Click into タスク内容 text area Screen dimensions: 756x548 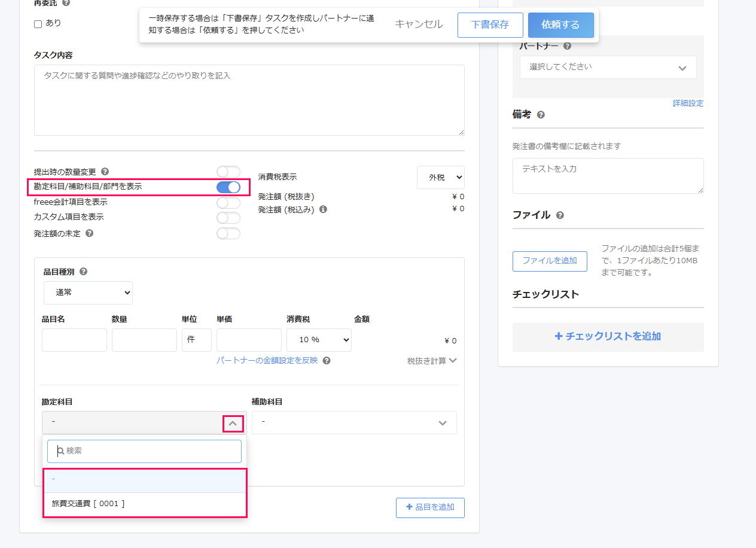coord(249,100)
